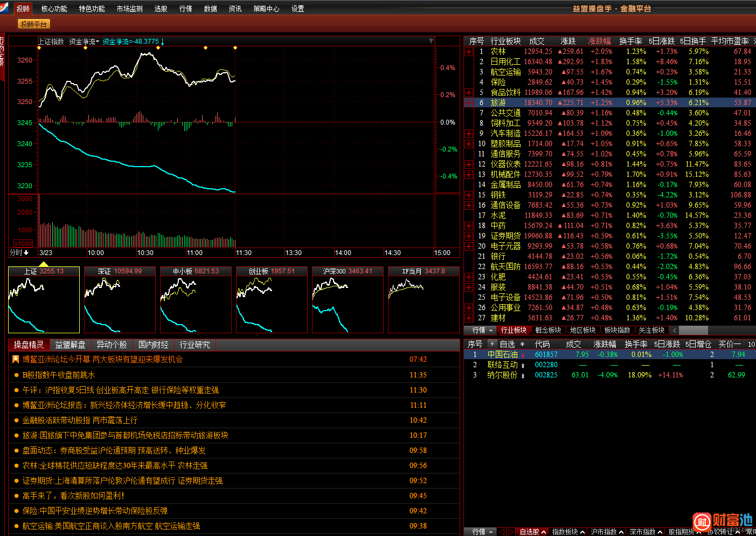Open the 午评 沪指收复5日线 news link
Image resolution: width=756 pixels, height=536 pixels.
click(x=121, y=390)
